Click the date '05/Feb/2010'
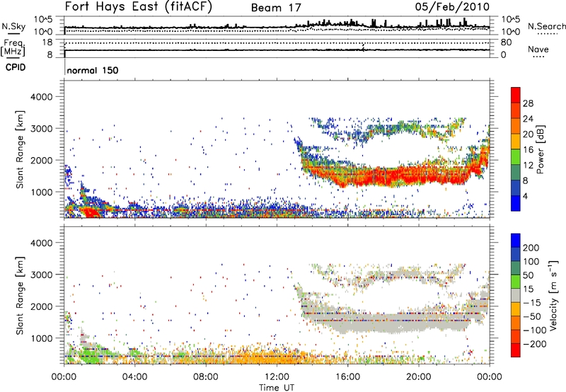 (452, 6)
